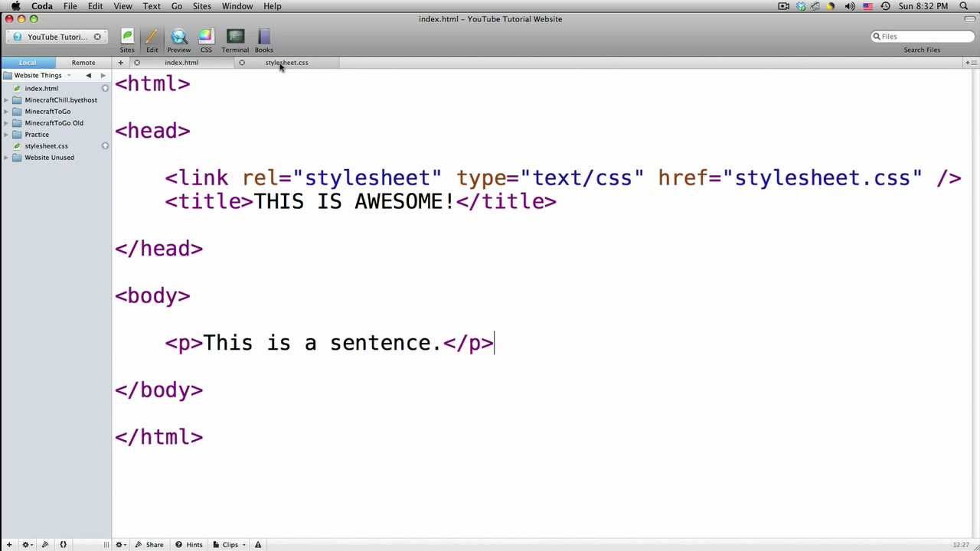The image size is (980, 551).
Task: Click the Share button
Action: click(x=149, y=545)
